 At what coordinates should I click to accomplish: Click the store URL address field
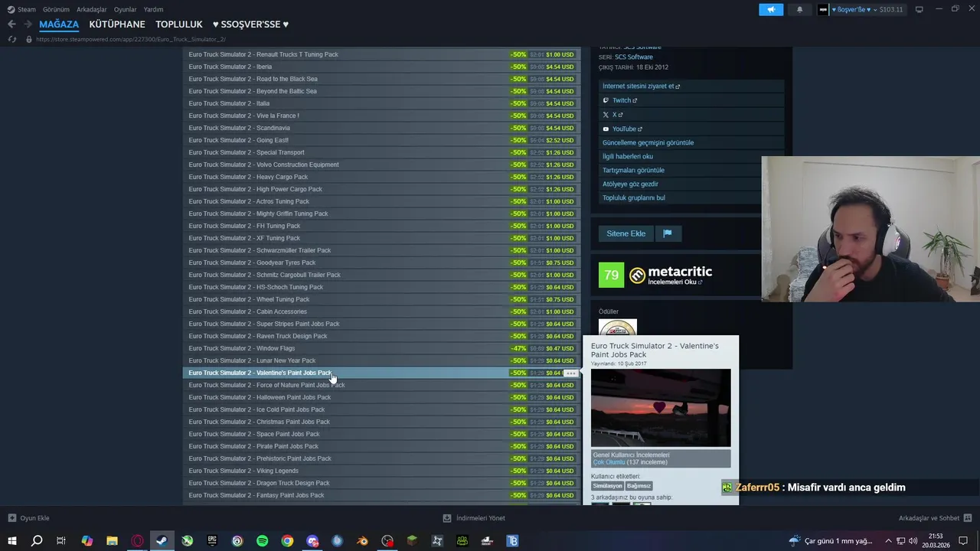pos(130,39)
